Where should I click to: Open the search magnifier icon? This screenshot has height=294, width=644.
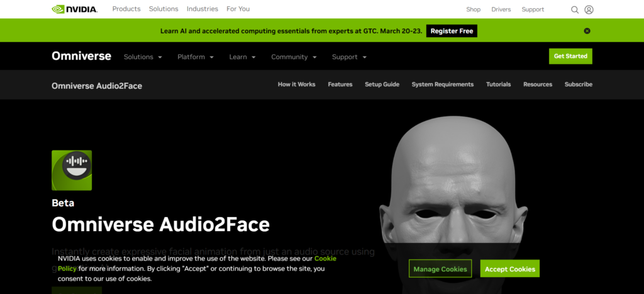(x=574, y=9)
